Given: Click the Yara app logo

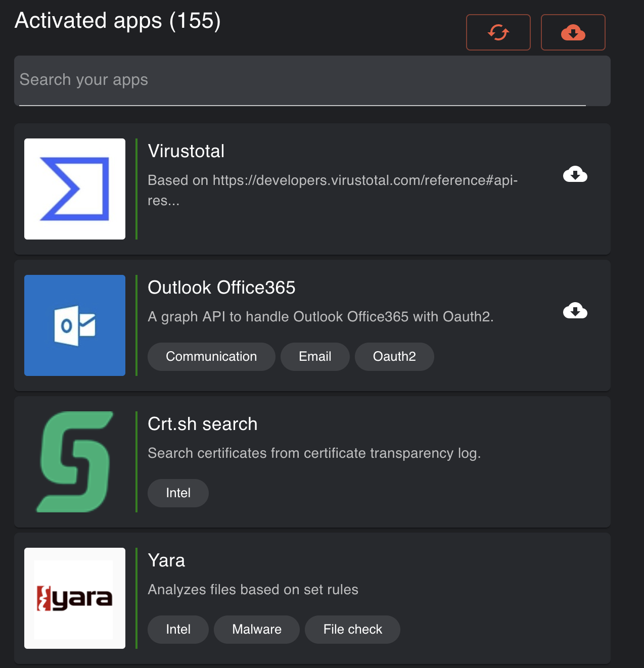Looking at the screenshot, I should pos(74,598).
